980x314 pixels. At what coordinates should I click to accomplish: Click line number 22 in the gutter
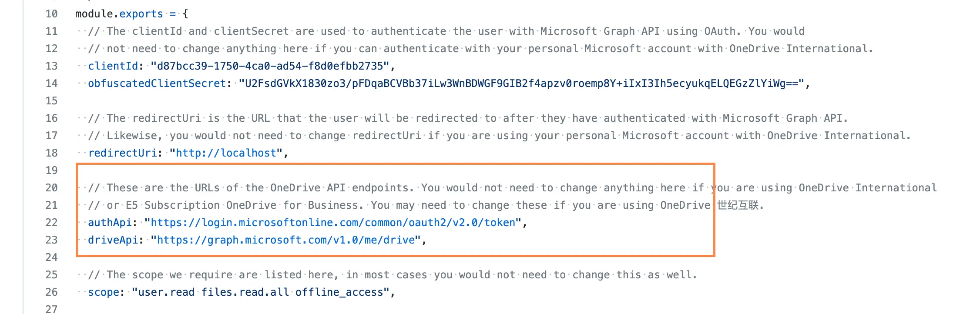[x=51, y=223]
